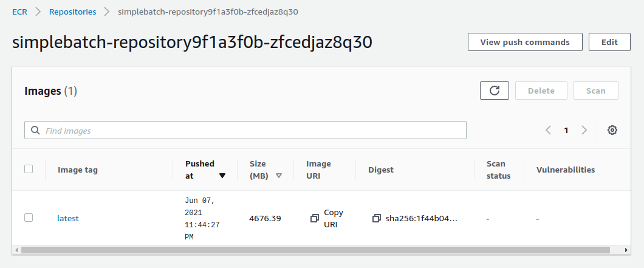Screen dimensions: 644x268
Task: Click the View push commands button
Action: 525,42
